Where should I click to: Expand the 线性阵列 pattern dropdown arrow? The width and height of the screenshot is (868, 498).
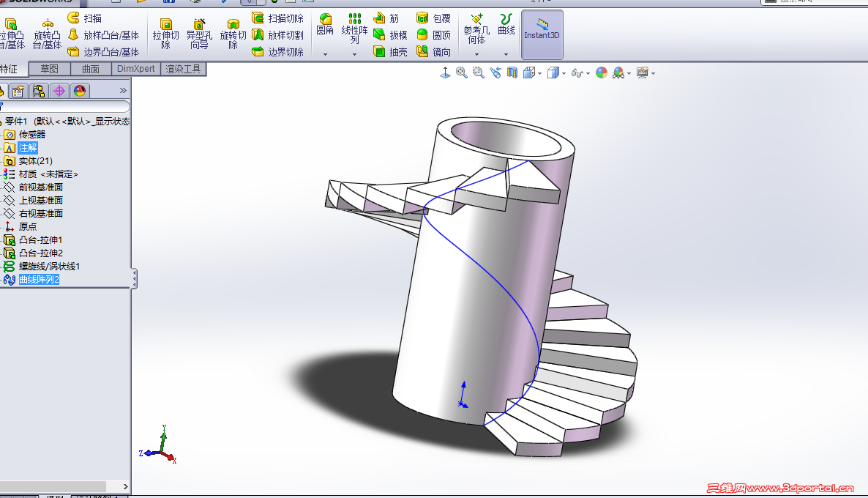point(354,54)
